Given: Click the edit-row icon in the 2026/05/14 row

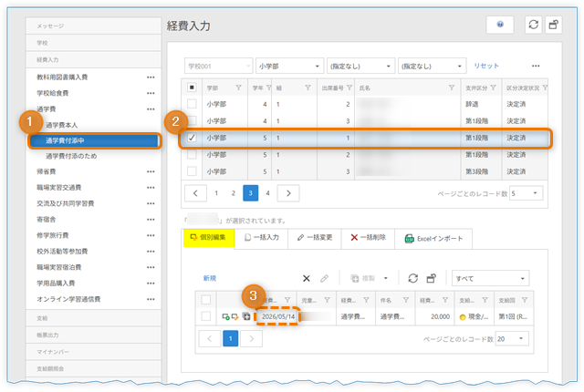Looking at the screenshot, I should click(x=235, y=317).
